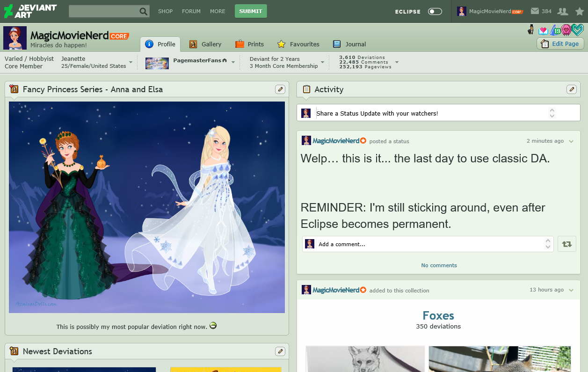Image resolution: width=588 pixels, height=372 pixels.
Task: Click the pink heart chair badge
Action: [x=566, y=30]
